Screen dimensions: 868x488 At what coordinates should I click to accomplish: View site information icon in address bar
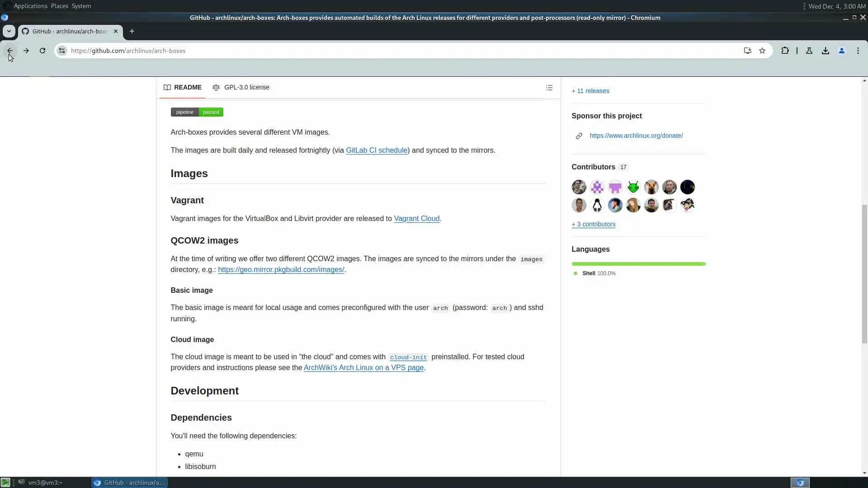pos(62,51)
